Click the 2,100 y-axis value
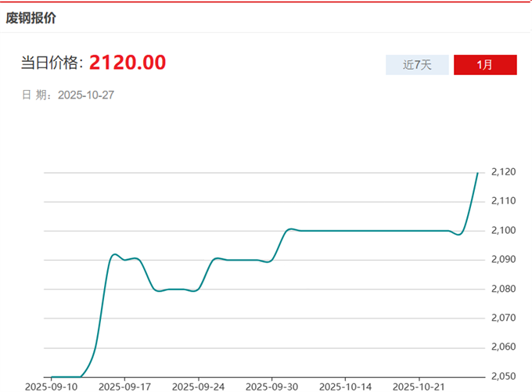 (x=504, y=230)
